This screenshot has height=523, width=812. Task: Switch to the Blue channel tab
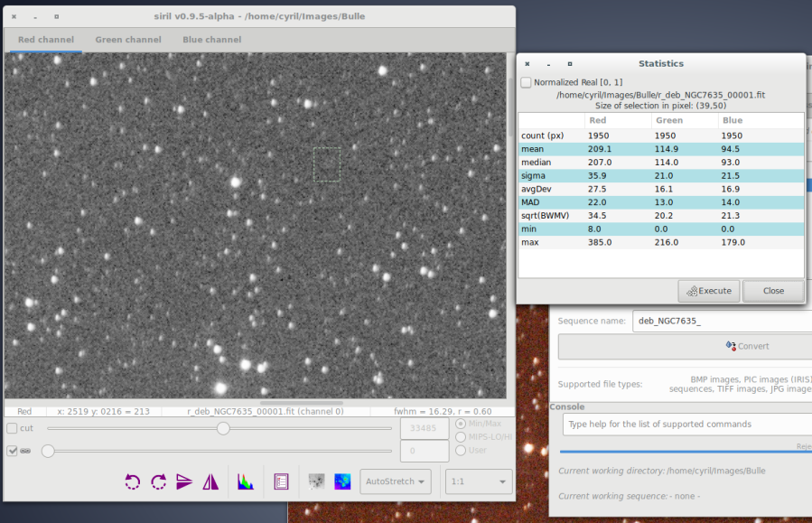(211, 40)
